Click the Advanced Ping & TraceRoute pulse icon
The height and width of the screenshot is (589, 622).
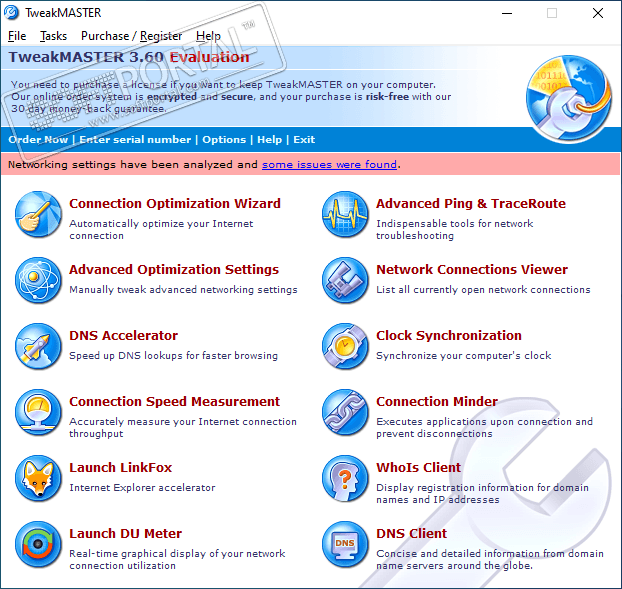[x=345, y=215]
